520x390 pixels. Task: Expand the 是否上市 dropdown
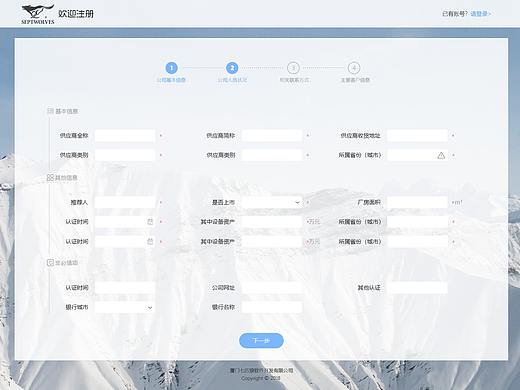297,202
